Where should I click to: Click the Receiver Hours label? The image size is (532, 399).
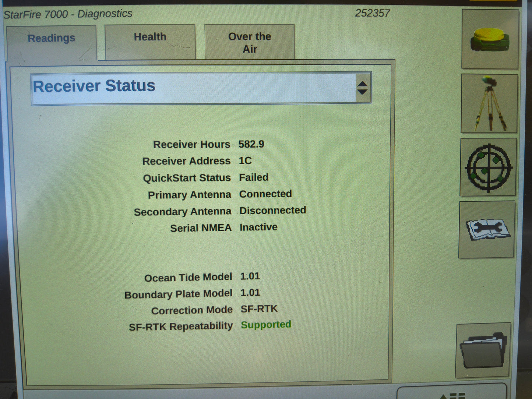click(x=191, y=144)
